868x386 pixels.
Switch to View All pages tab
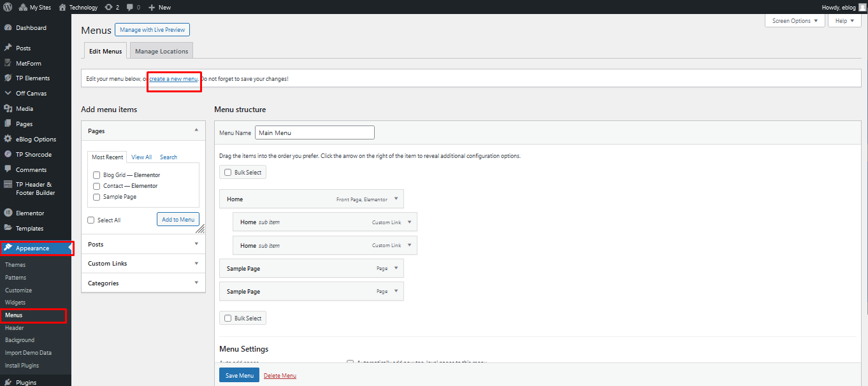point(141,157)
